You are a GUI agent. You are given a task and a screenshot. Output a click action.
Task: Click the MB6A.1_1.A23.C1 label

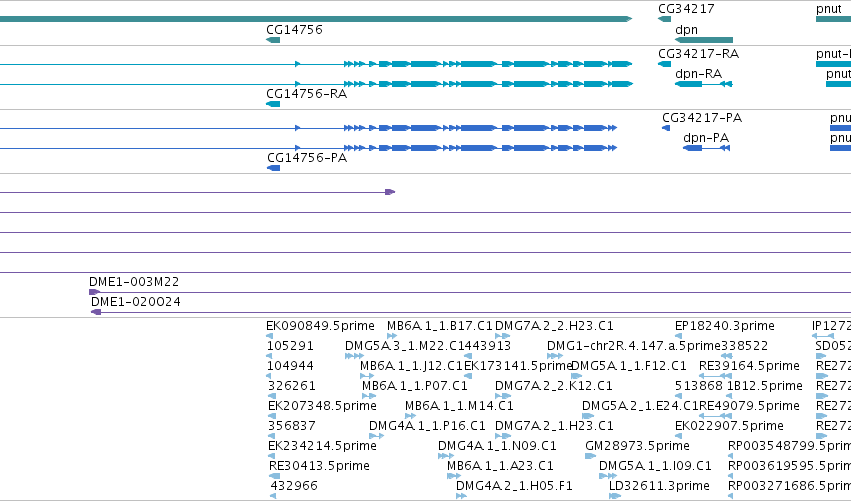[x=500, y=466]
